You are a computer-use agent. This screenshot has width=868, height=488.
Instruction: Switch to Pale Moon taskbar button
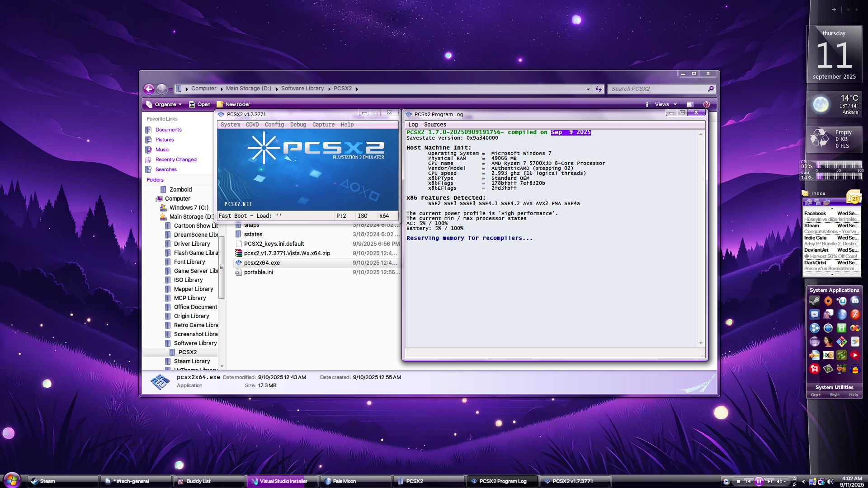click(x=356, y=481)
